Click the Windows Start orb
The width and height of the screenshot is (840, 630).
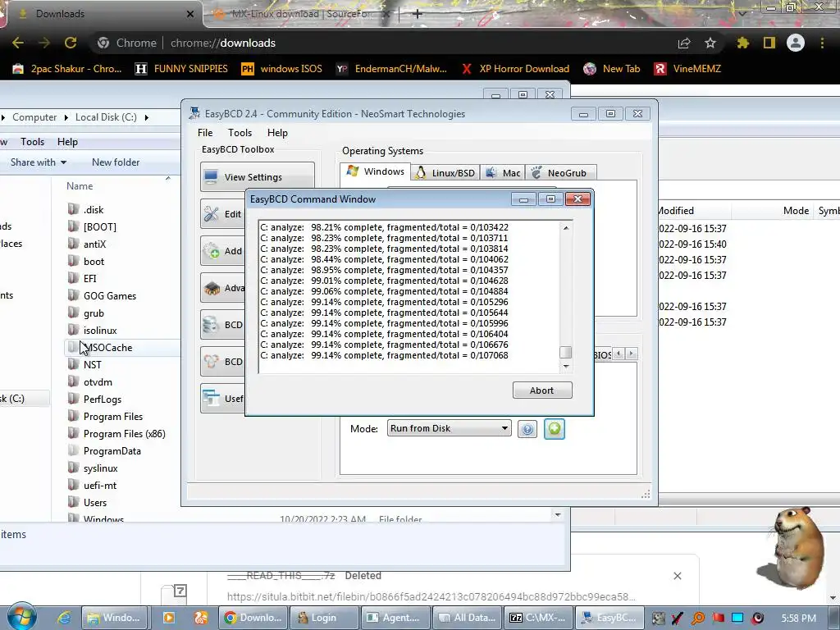point(21,616)
